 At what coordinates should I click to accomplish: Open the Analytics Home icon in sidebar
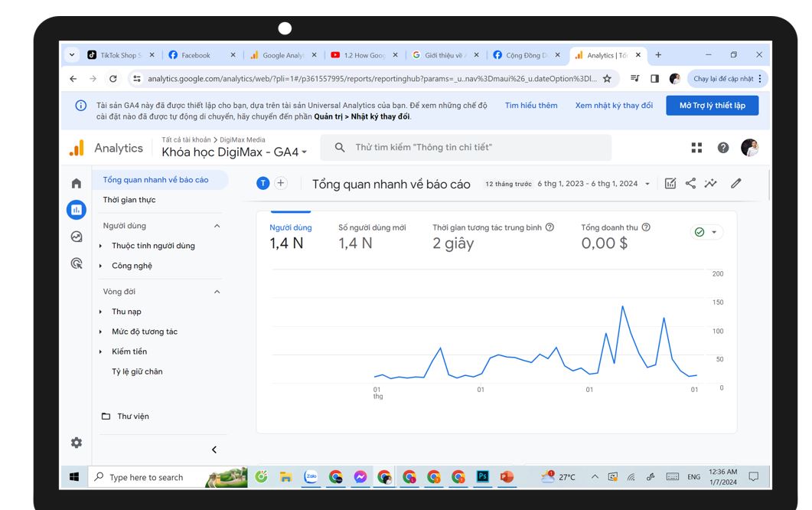pyautogui.click(x=76, y=183)
